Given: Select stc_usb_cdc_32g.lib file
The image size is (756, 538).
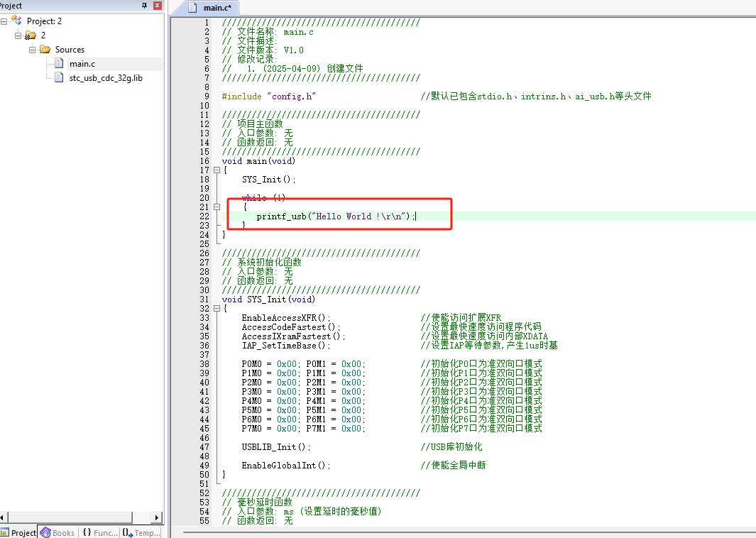Looking at the screenshot, I should [x=106, y=77].
